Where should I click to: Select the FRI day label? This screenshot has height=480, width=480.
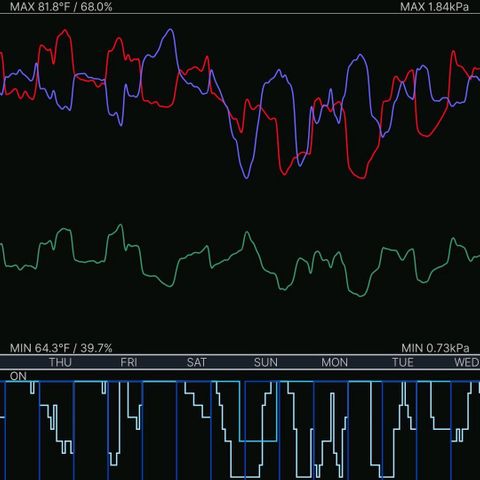coord(129,362)
